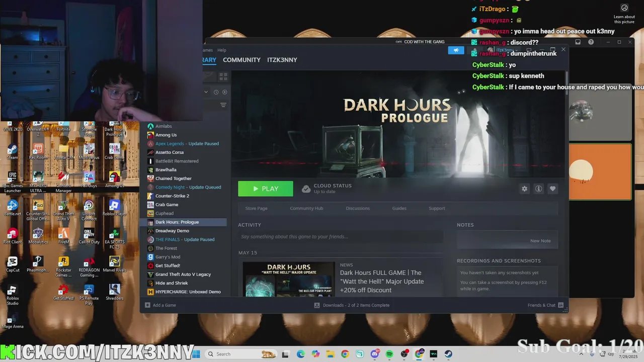
Task: Open Guides tab for Dark Hours
Action: pyautogui.click(x=399, y=208)
